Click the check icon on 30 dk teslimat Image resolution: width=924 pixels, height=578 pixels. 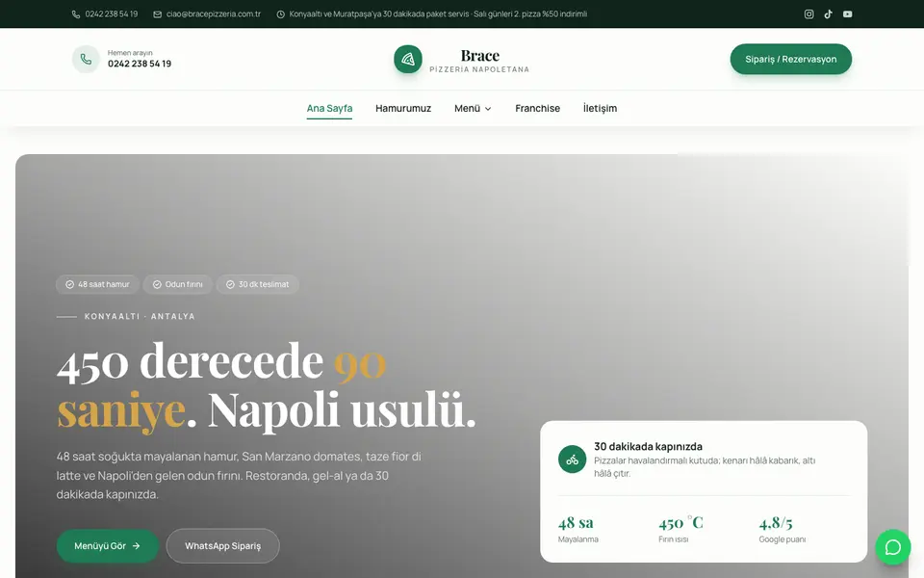[230, 284]
